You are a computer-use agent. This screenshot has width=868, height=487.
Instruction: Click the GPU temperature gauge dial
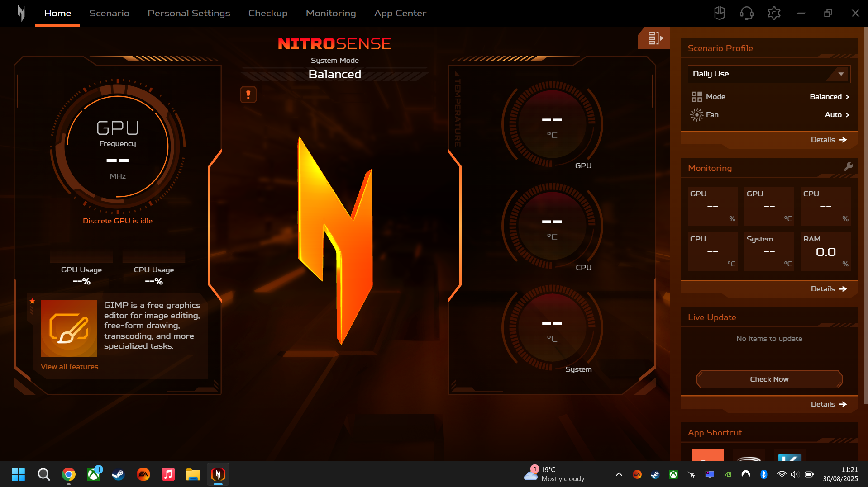552,124
